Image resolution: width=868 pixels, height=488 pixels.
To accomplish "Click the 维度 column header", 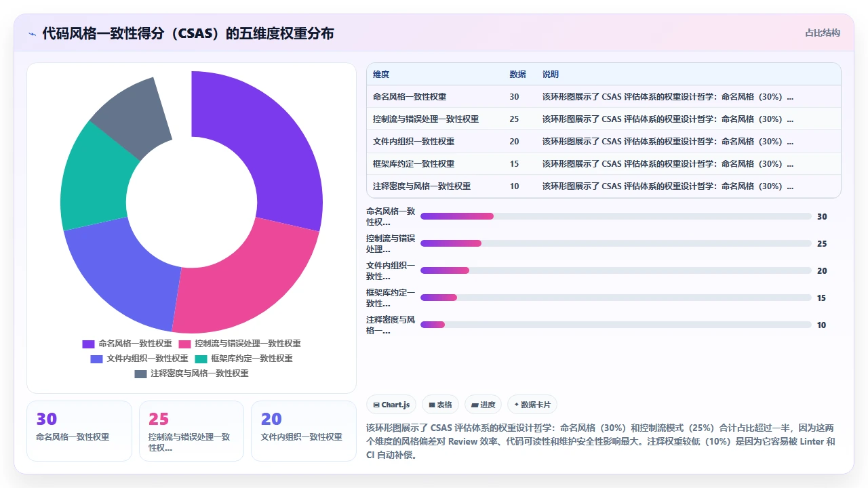I will pos(381,75).
